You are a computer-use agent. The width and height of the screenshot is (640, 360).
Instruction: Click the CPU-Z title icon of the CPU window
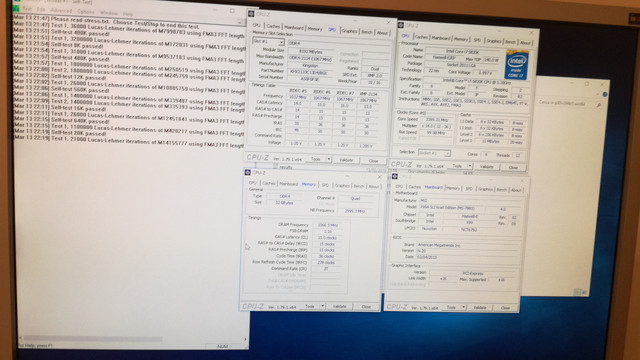point(401,25)
